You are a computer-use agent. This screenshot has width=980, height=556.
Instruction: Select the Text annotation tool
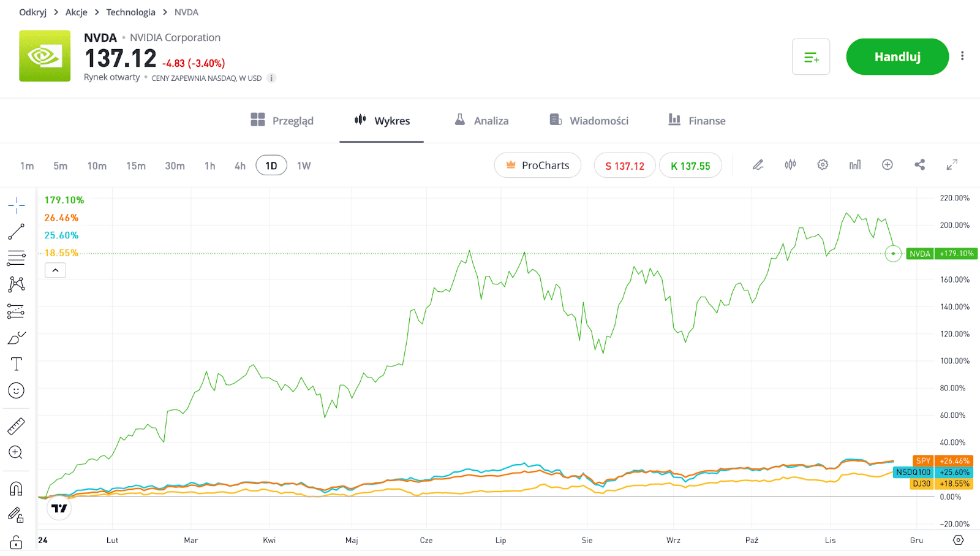17,364
